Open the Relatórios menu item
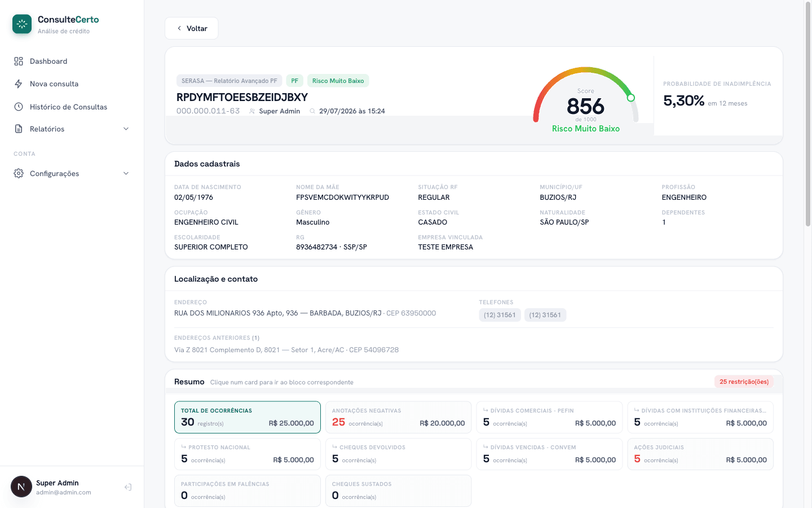 coord(72,129)
